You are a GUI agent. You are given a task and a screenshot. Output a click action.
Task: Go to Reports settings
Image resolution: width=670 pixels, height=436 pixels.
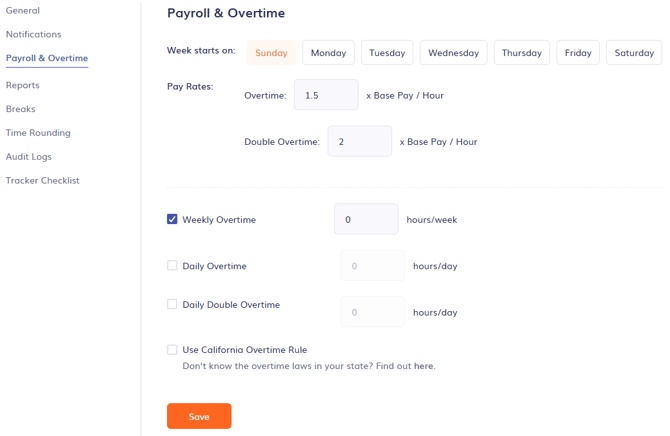pyautogui.click(x=22, y=85)
